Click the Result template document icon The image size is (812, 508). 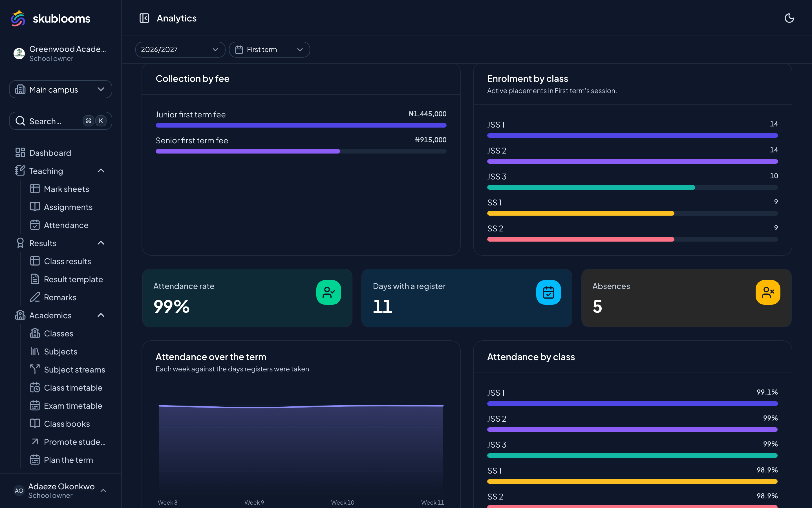(35, 279)
